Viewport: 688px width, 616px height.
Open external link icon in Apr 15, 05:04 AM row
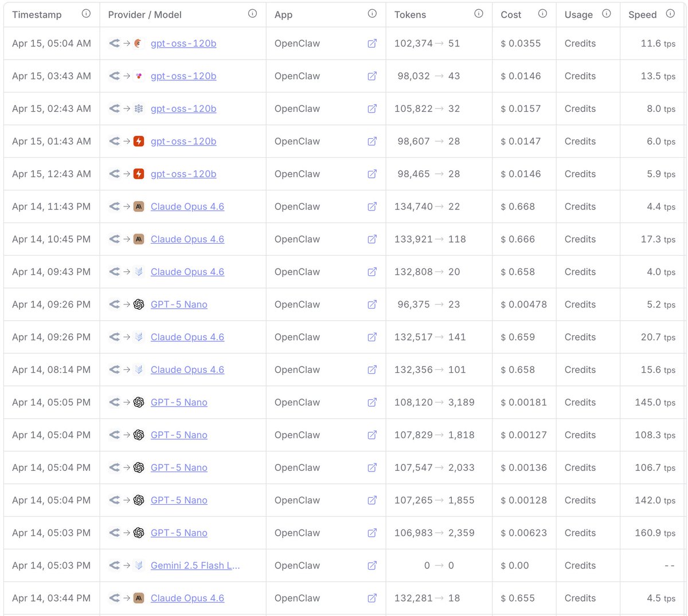tap(372, 43)
